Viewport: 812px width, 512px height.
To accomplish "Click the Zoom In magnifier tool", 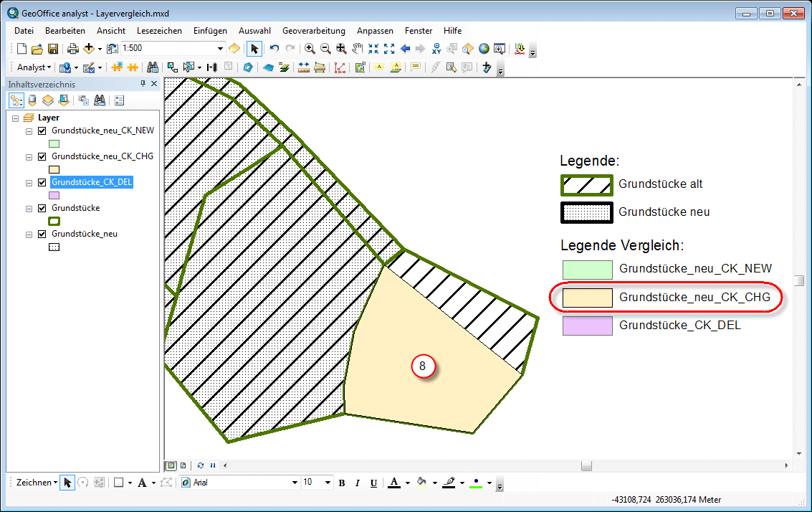I will (x=310, y=49).
